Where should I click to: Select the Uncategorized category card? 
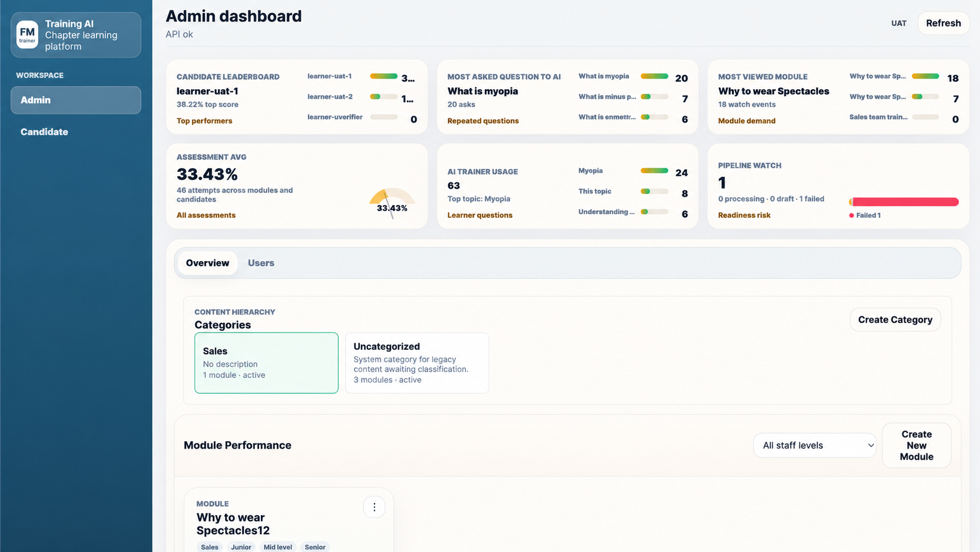(x=417, y=363)
